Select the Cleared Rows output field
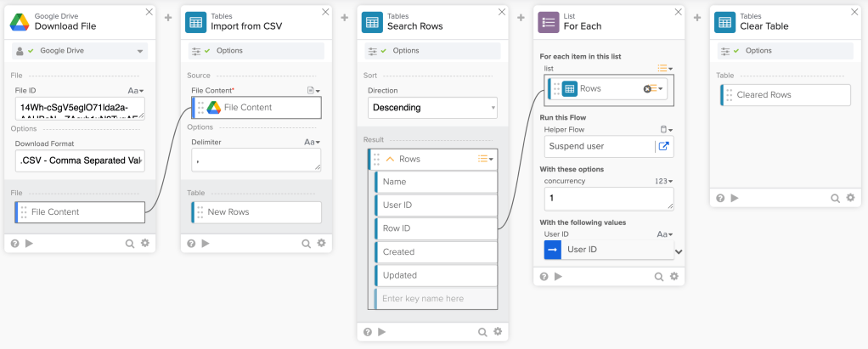The image size is (868, 349). 786,95
